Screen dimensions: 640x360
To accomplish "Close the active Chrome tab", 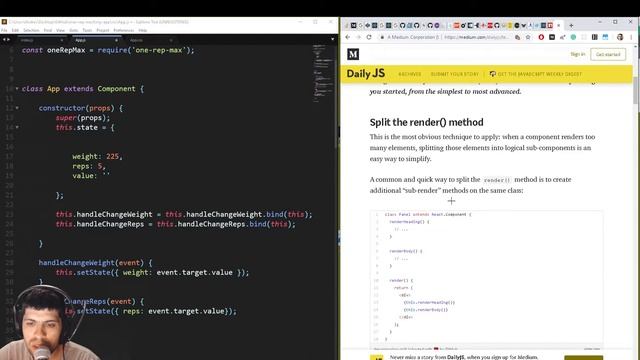I will pos(559,25).
